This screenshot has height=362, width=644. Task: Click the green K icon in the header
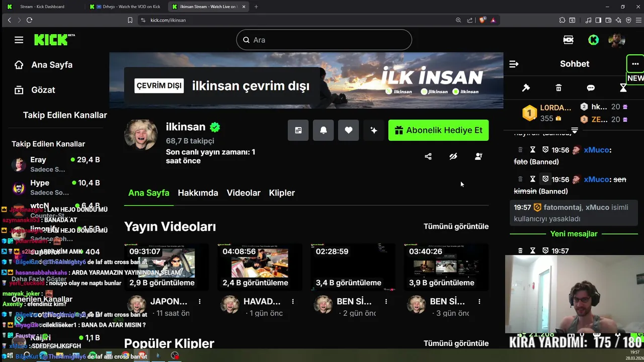pyautogui.click(x=594, y=40)
